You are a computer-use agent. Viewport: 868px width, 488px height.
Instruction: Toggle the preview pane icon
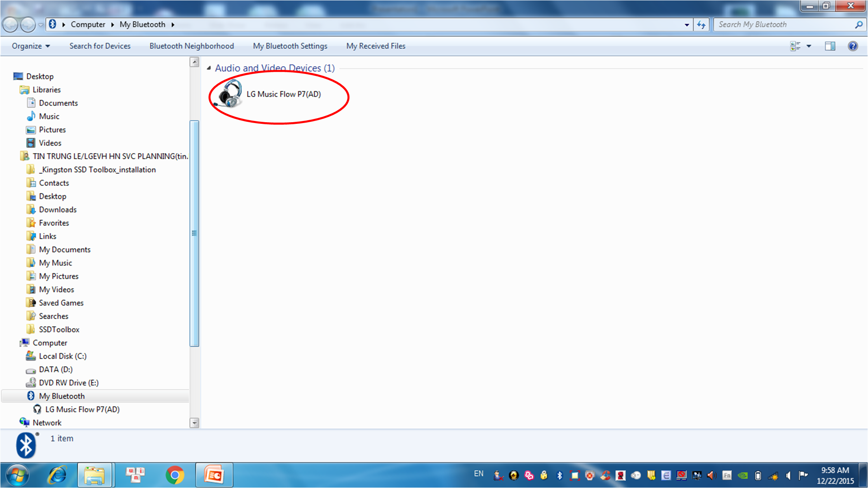[x=830, y=46]
